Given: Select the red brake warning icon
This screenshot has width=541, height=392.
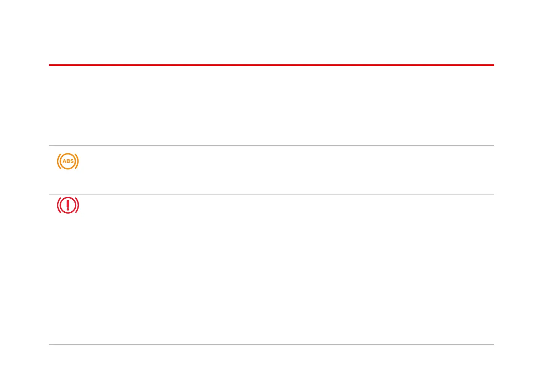Looking at the screenshot, I should pos(68,205).
